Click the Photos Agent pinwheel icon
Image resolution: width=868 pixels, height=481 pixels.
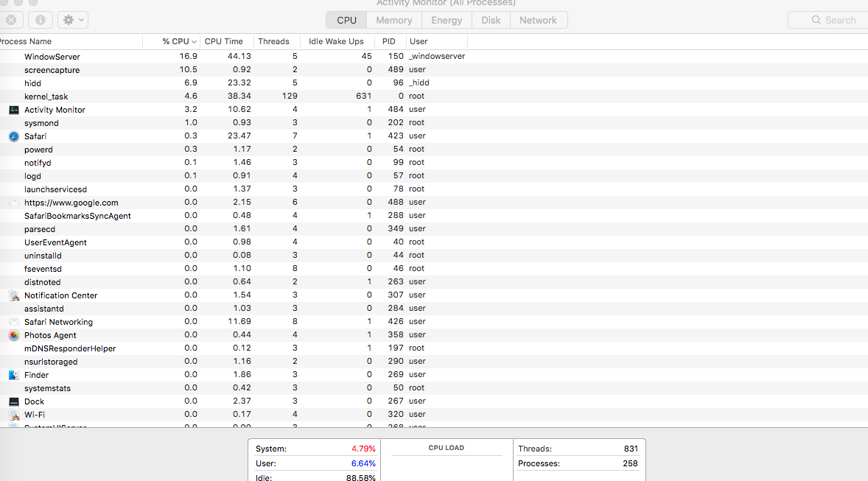click(14, 335)
